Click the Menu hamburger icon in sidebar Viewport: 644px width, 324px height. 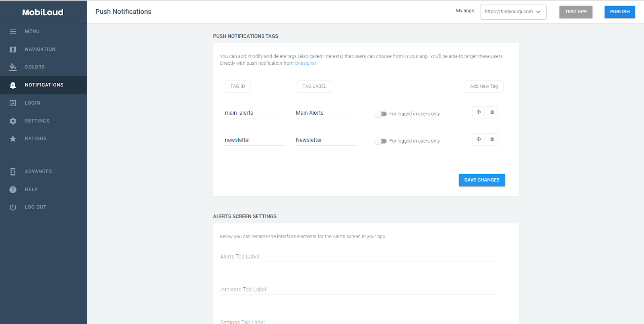13,31
